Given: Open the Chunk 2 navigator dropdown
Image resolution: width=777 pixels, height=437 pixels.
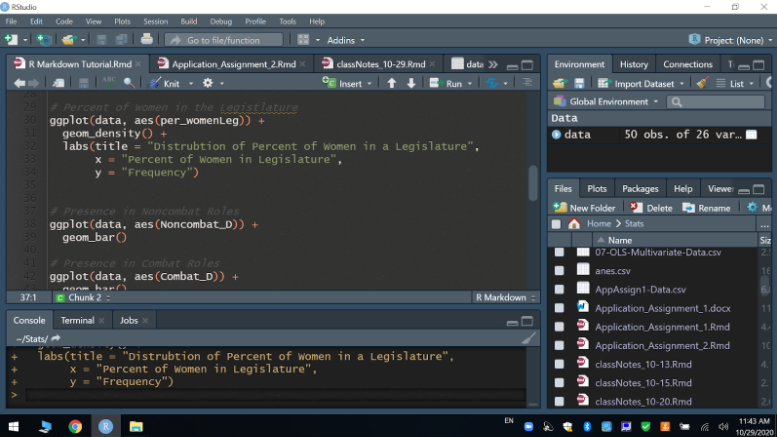Looking at the screenshot, I should tap(83, 297).
